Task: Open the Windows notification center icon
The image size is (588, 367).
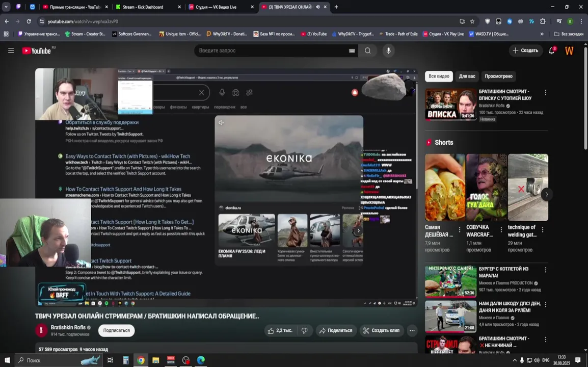Action: 578,360
